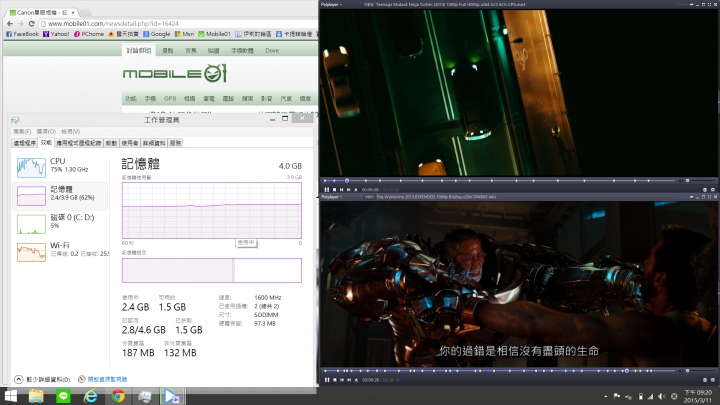Click the Mobile01 logo on the webpage

tap(175, 73)
